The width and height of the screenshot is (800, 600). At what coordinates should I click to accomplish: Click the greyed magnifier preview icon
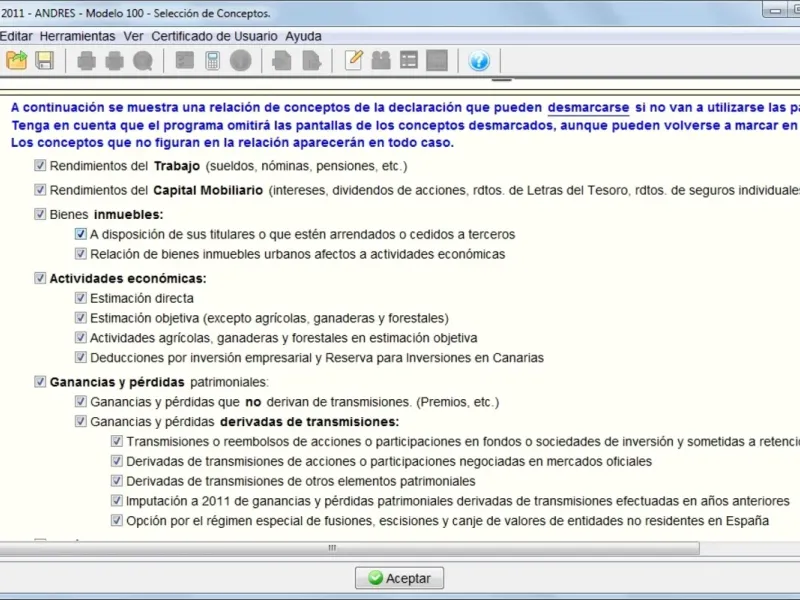pos(143,61)
